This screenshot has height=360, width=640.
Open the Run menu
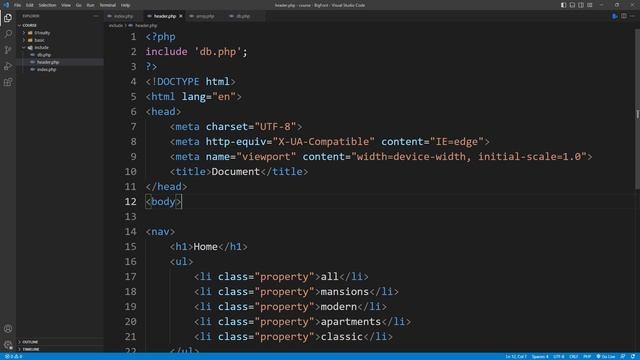pyautogui.click(x=91, y=5)
